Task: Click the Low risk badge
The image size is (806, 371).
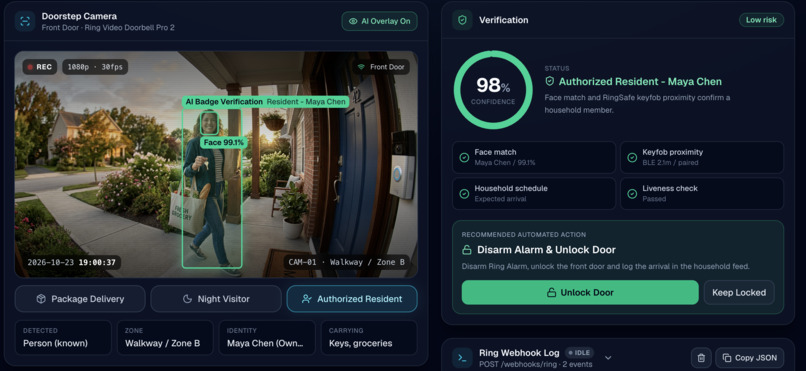Action: (761, 20)
